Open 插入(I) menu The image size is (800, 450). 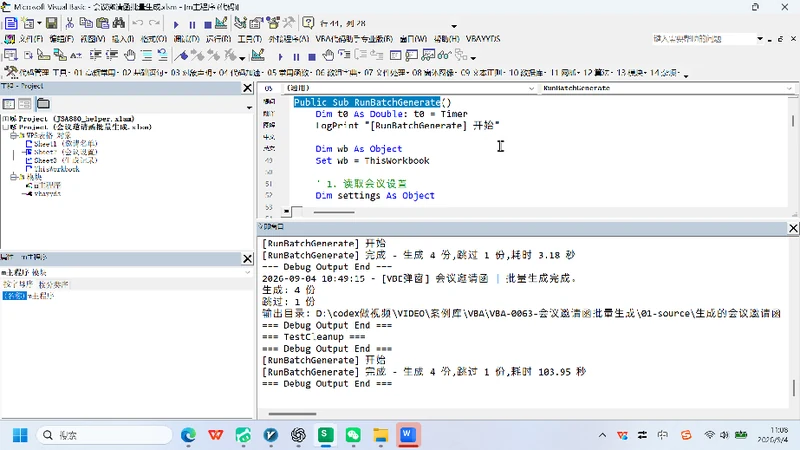(x=123, y=39)
